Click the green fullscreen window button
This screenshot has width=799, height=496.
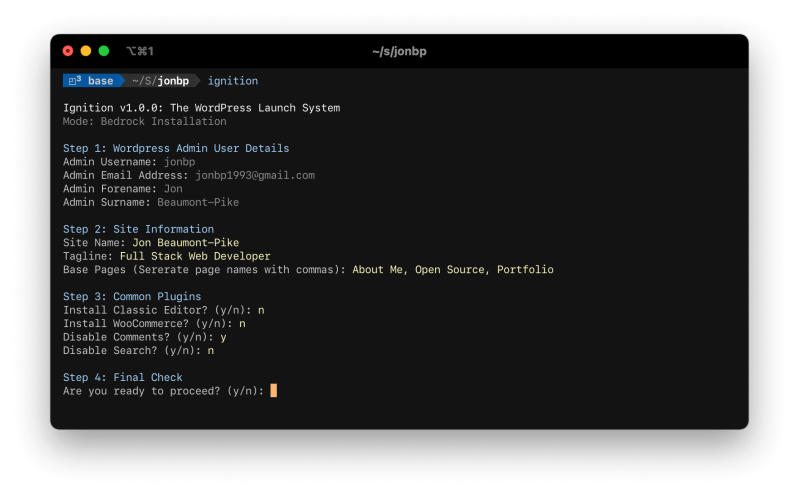click(103, 51)
